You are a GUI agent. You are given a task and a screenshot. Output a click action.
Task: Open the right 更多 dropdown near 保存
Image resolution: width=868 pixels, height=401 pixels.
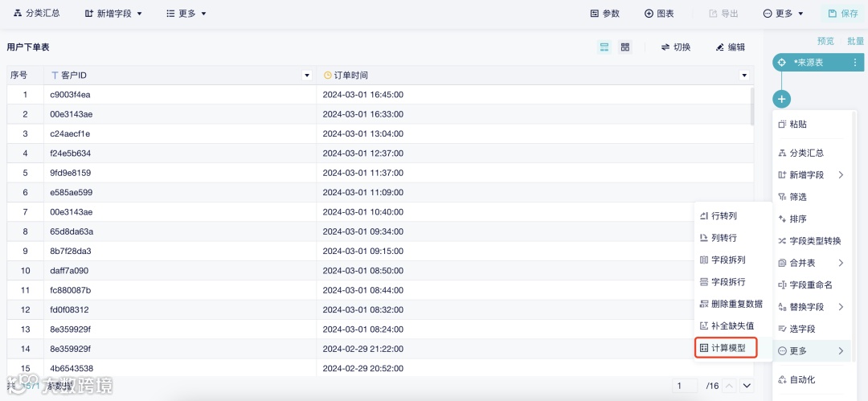[783, 14]
